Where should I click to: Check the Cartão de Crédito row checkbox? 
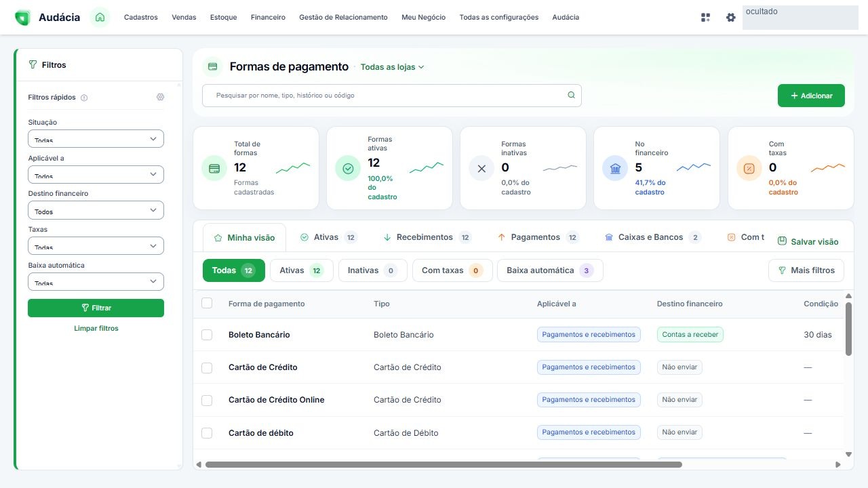[207, 367]
